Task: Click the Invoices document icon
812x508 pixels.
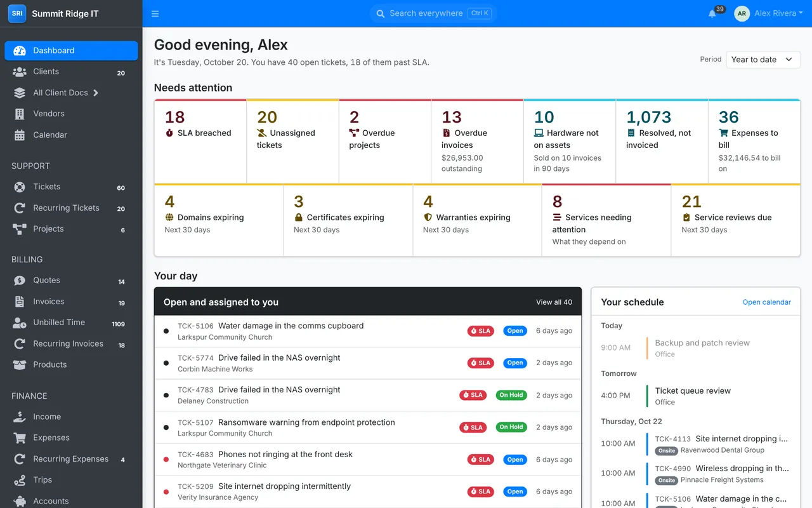Action: (x=20, y=302)
